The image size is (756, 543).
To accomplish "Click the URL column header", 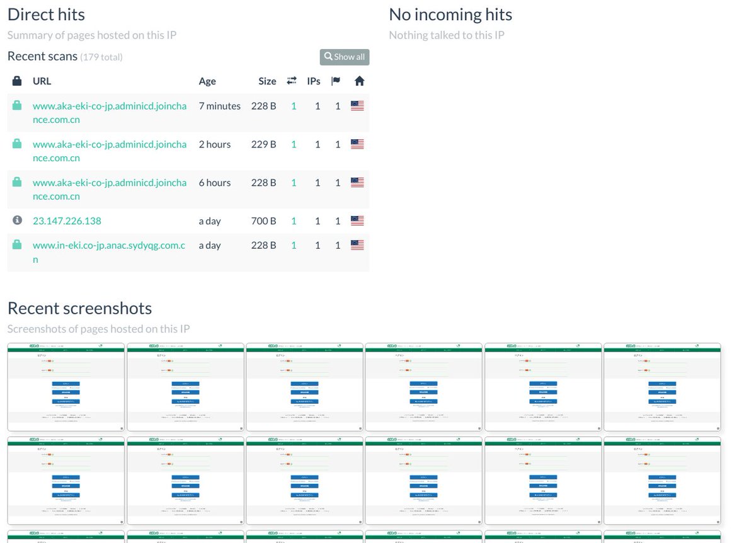I will 42,81.
